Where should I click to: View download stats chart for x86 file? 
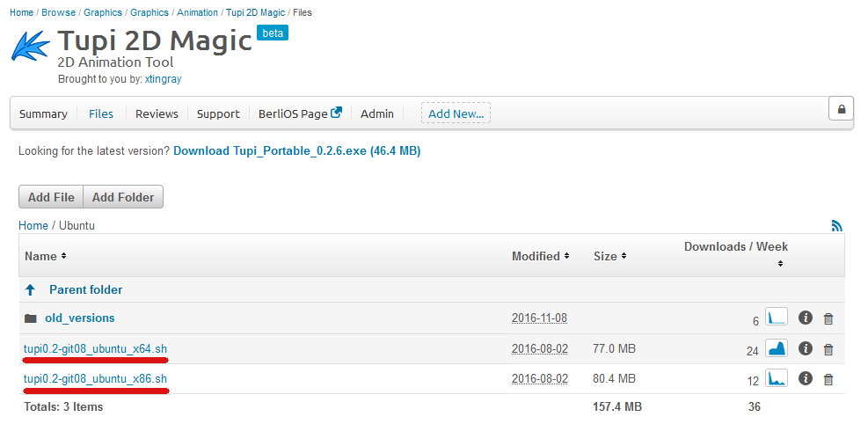[x=776, y=379]
